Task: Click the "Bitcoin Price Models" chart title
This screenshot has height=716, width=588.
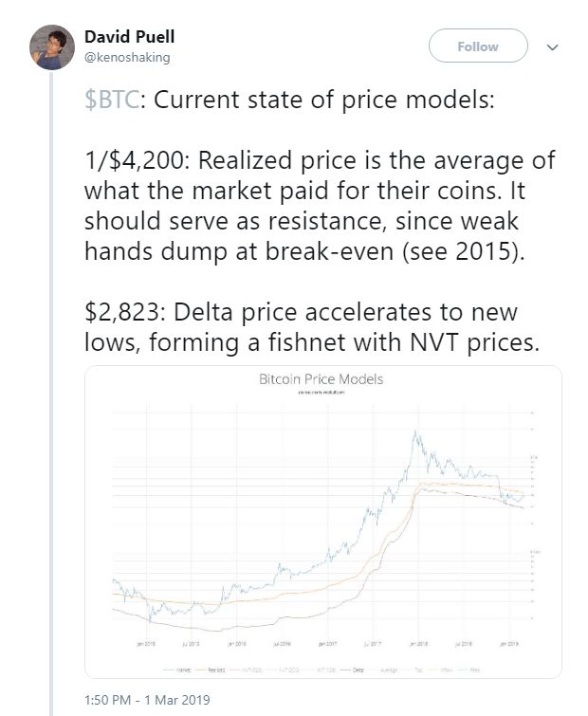Action: 322,379
